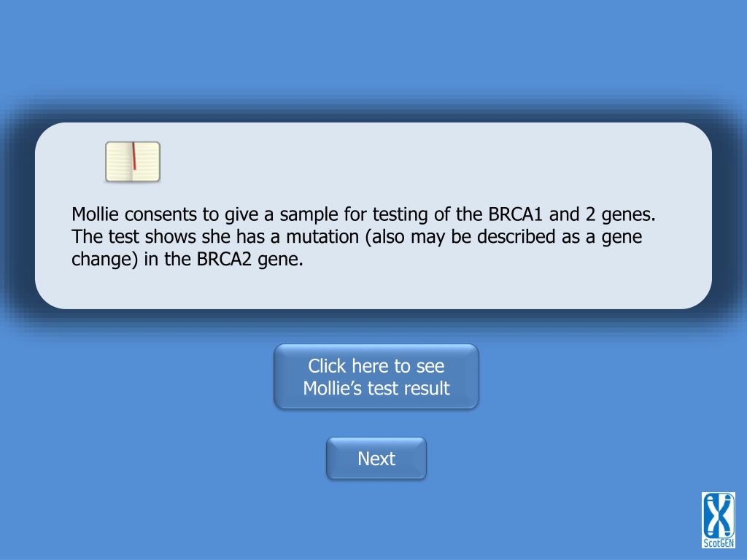The width and height of the screenshot is (747, 560).
Task: Click the ScotGEN chromosome logo
Action: [718, 520]
